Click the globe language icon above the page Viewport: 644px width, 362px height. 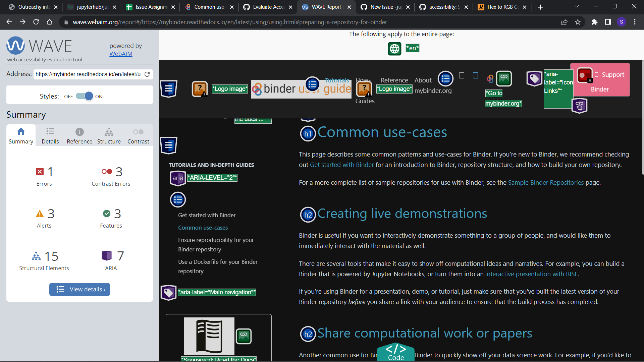tap(394, 49)
